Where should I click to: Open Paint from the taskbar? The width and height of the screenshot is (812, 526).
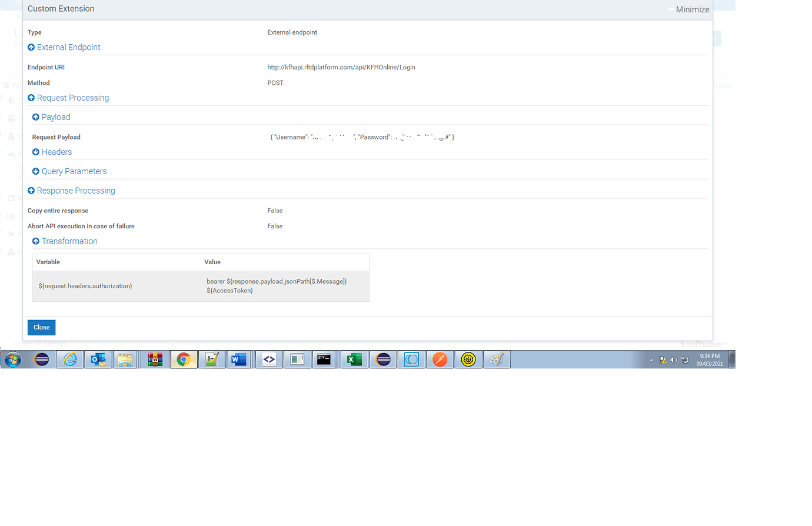(x=497, y=359)
